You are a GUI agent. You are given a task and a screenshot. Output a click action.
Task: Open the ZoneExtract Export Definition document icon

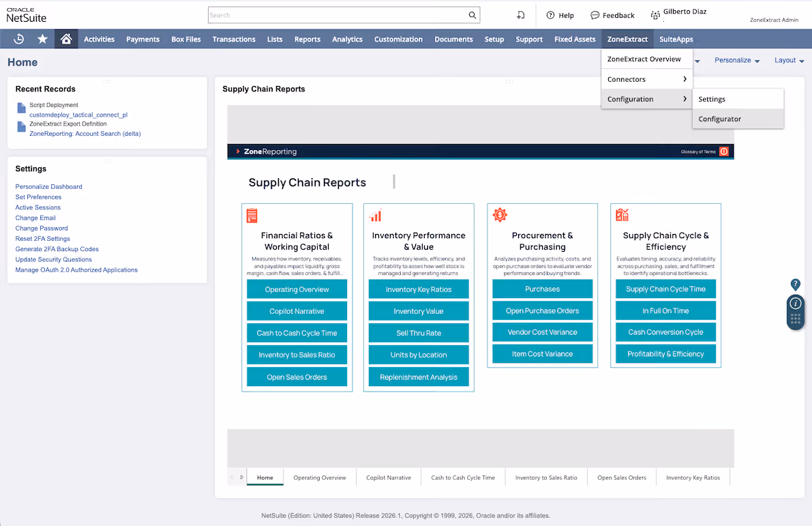point(21,126)
